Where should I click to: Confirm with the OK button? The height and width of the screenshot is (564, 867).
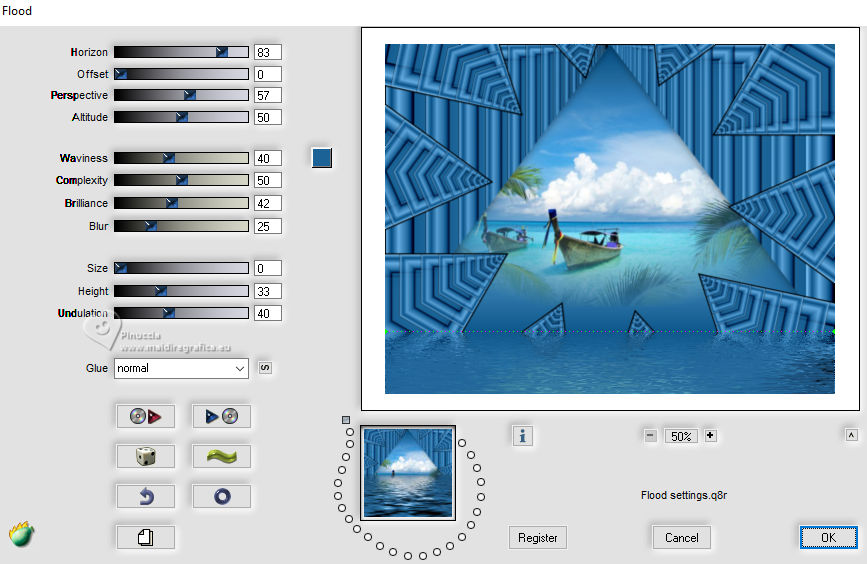[828, 537]
